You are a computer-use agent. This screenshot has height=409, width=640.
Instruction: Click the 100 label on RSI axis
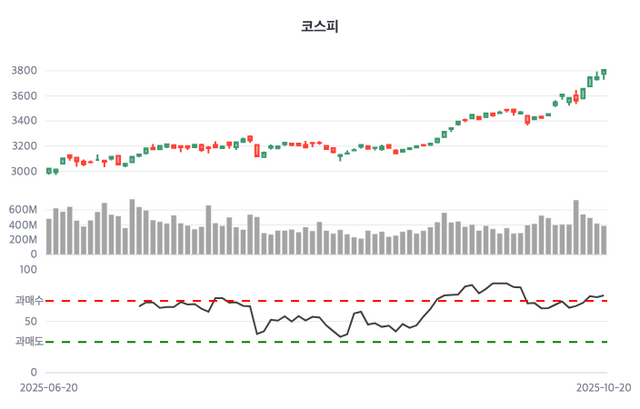pos(27,269)
